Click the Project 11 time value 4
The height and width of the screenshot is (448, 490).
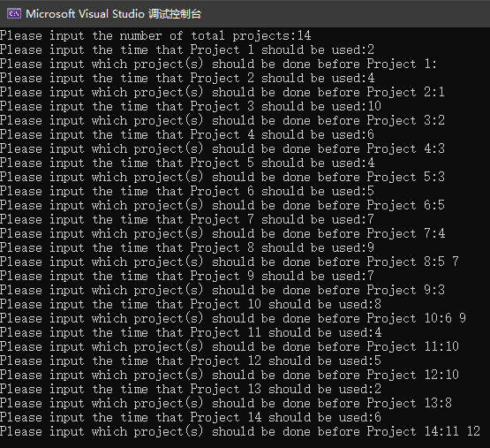point(378,332)
